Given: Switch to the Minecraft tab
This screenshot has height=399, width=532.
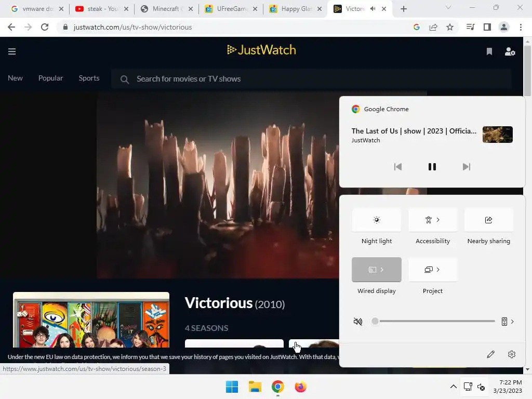Looking at the screenshot, I should [166, 9].
